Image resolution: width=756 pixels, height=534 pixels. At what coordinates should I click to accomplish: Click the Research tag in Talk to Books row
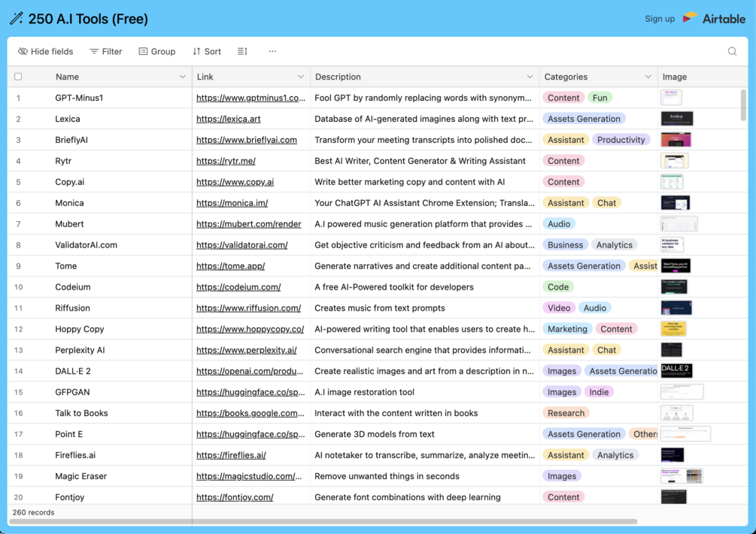pos(566,413)
